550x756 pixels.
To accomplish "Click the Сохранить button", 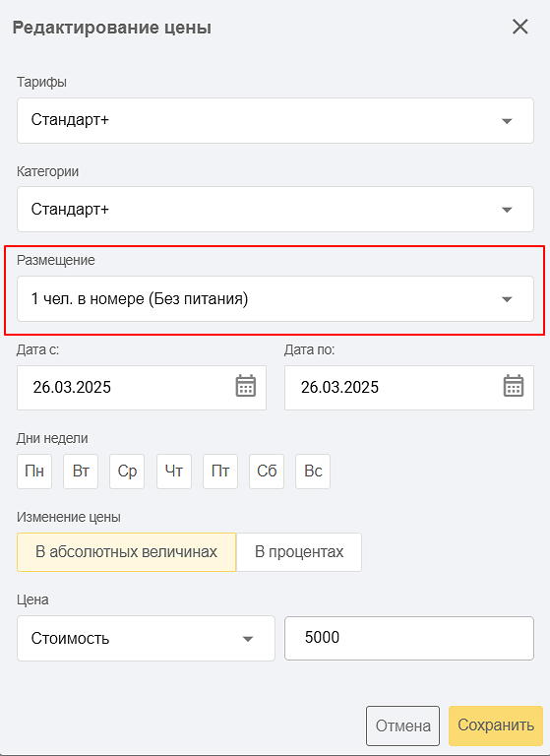I will [x=496, y=725].
